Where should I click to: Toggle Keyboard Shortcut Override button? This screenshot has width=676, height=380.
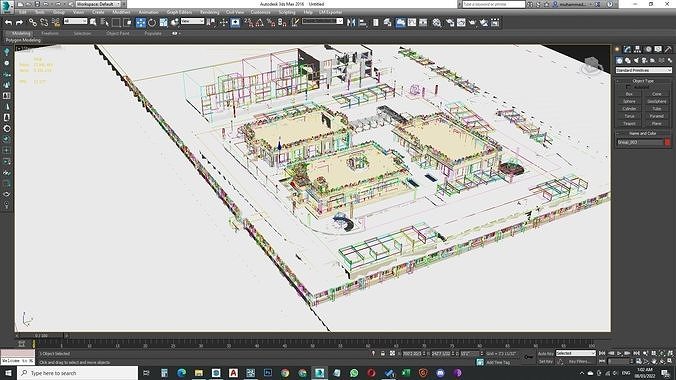tap(235, 22)
